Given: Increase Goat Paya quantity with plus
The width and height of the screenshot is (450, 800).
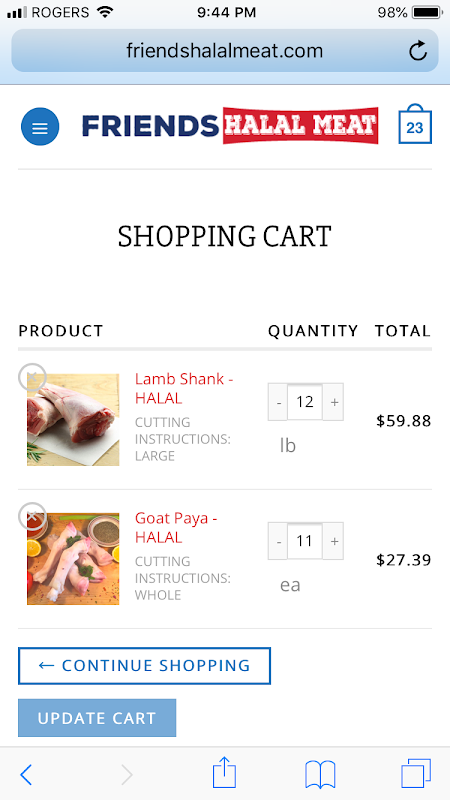Looking at the screenshot, I should click(334, 541).
